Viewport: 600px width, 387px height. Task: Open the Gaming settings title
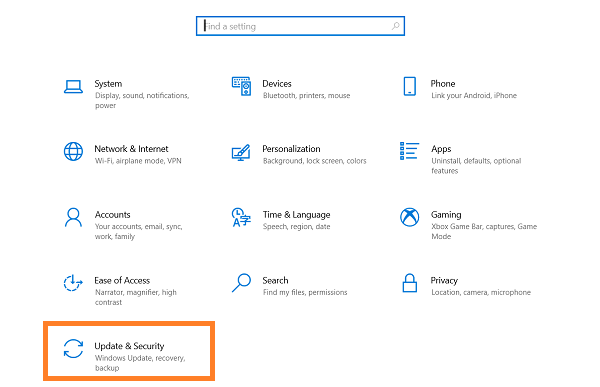point(446,215)
